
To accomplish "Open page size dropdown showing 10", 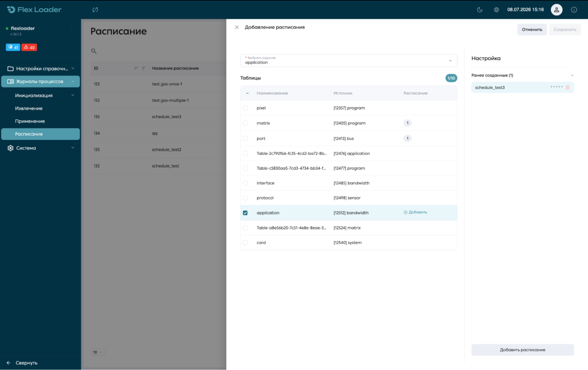I will pyautogui.click(x=98, y=352).
